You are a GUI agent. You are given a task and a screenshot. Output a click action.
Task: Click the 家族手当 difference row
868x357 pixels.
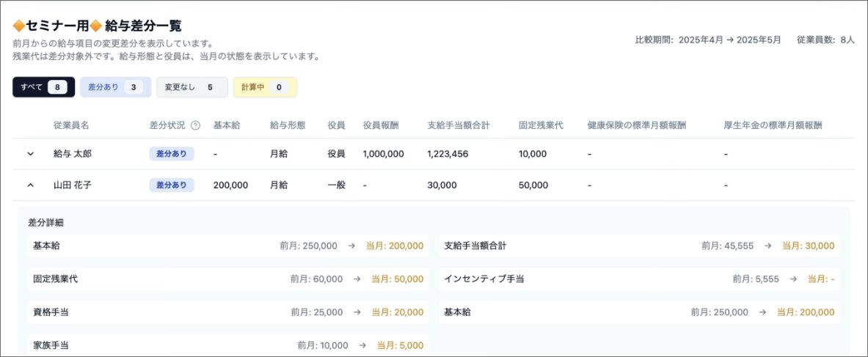pos(227,345)
